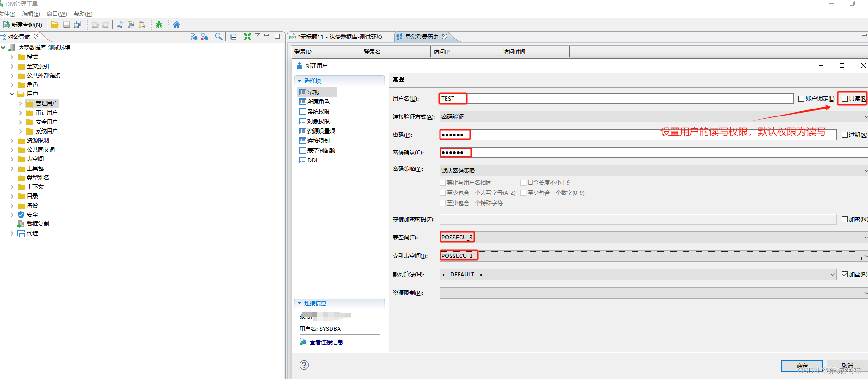Image resolution: width=868 pixels, height=379 pixels.
Task: Expand the 管理用户 tree node
Action: 20,103
